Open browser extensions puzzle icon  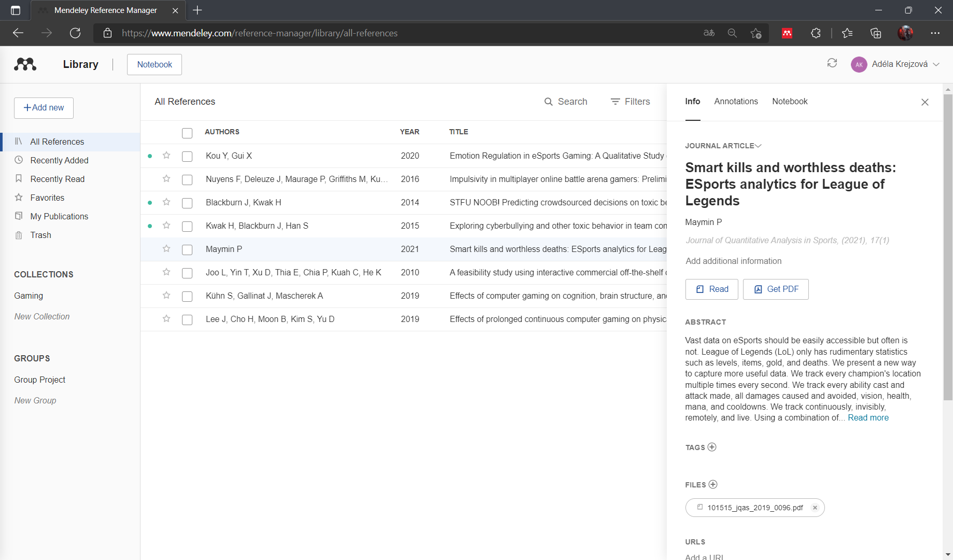point(816,33)
